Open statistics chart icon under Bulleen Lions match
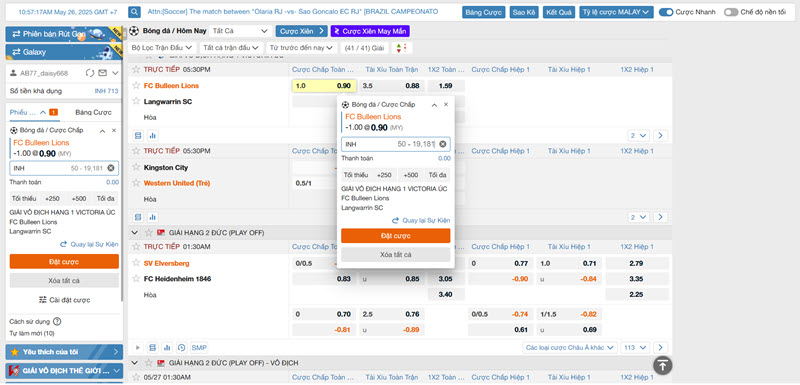The width and height of the screenshot is (800, 385). (153, 136)
